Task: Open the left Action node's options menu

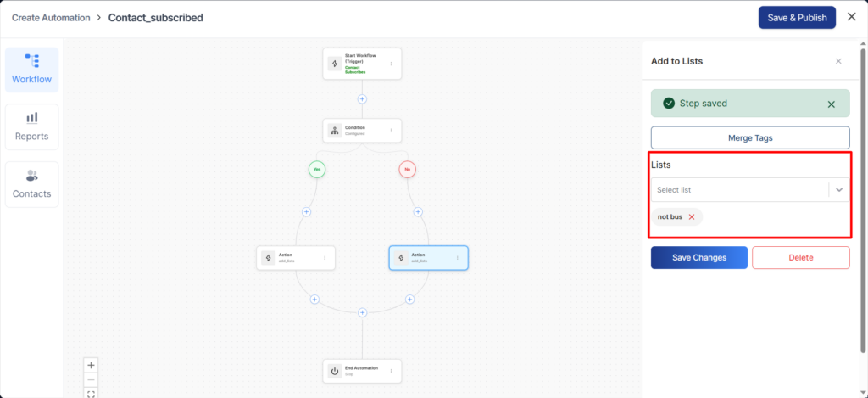Action: 325,258
